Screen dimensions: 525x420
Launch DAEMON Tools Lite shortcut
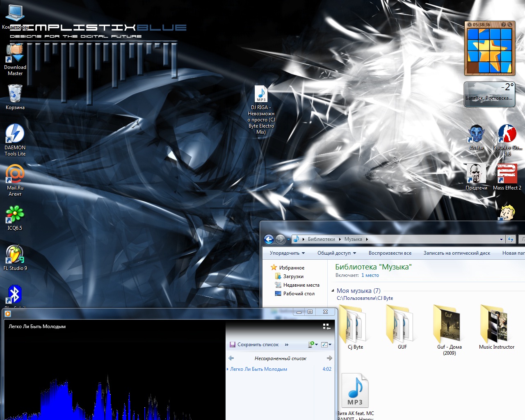(x=15, y=140)
